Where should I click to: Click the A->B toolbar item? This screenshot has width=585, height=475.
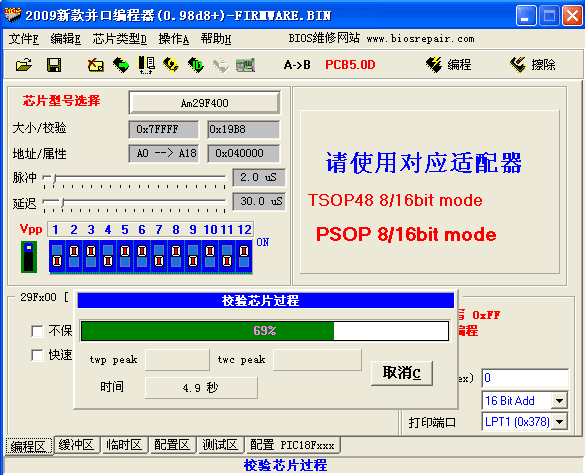coord(297,65)
